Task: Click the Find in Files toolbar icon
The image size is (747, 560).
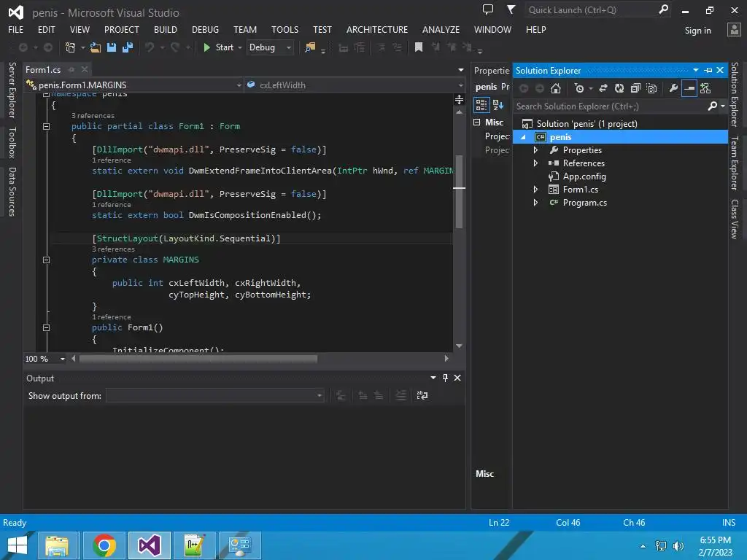Action: tap(310, 47)
